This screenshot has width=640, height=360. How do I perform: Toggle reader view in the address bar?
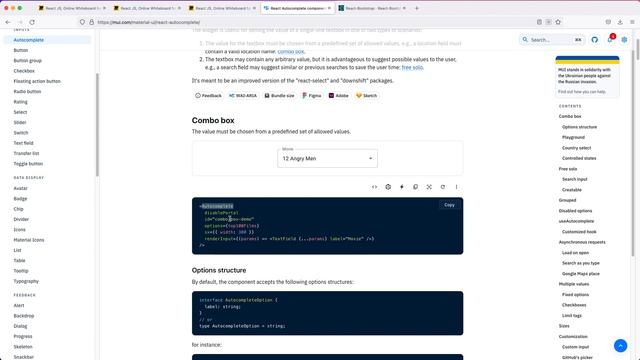click(539, 22)
